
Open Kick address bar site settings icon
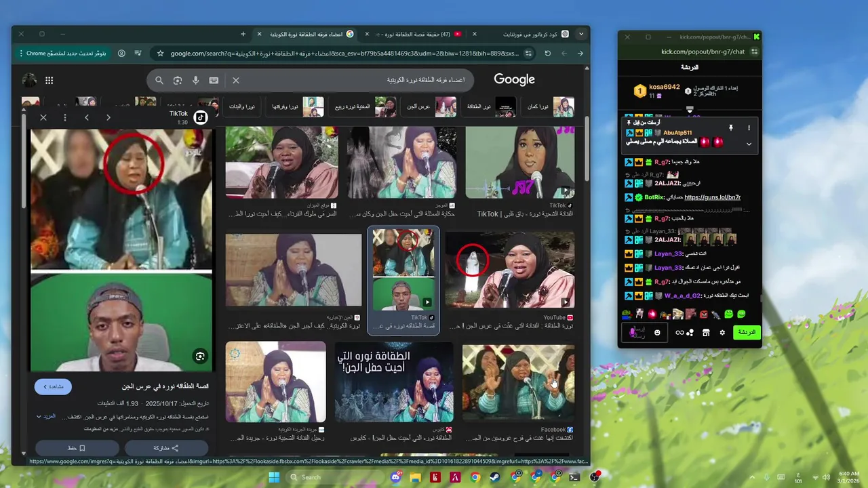[x=754, y=52]
